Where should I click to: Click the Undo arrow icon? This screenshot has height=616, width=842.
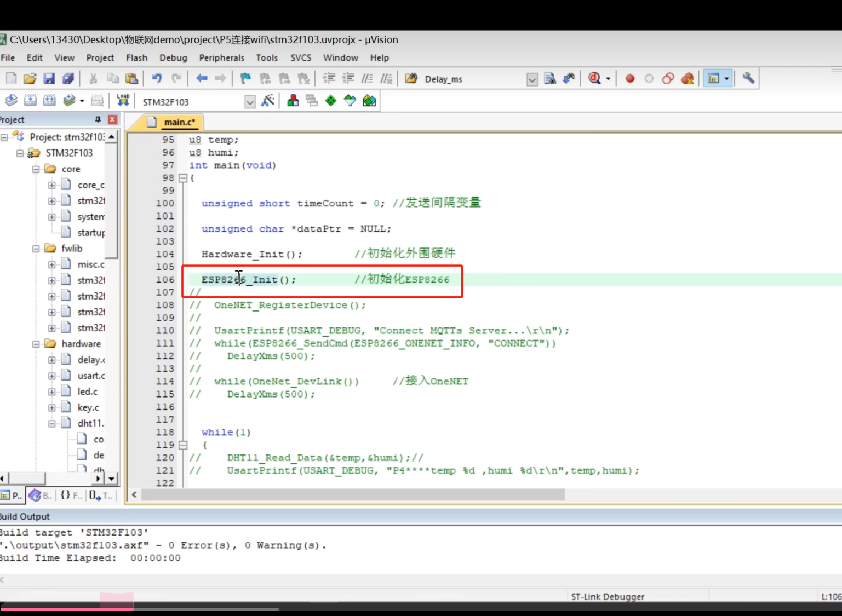157,78
